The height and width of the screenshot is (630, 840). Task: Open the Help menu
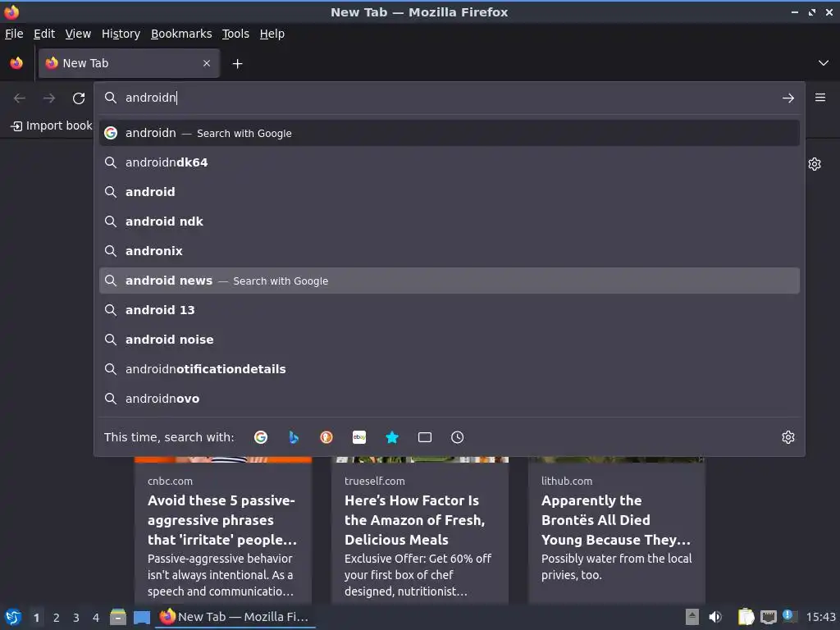(x=272, y=34)
